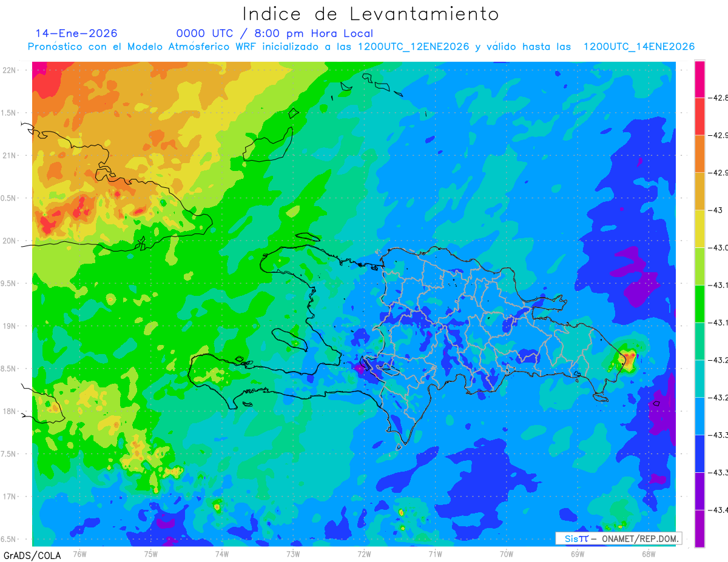Click the "69W" longitude label

pos(578,554)
